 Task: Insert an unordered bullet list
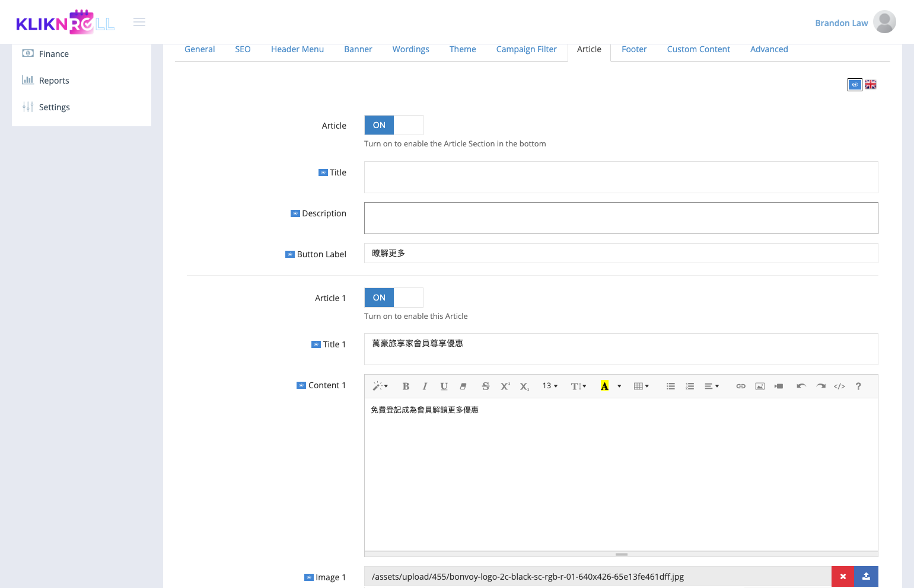pyautogui.click(x=671, y=386)
